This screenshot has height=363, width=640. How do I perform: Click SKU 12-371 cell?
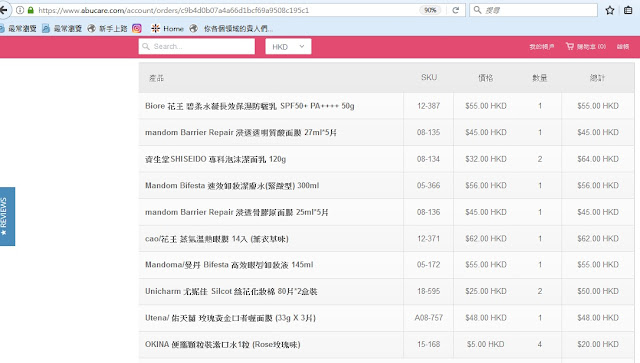pos(429,239)
